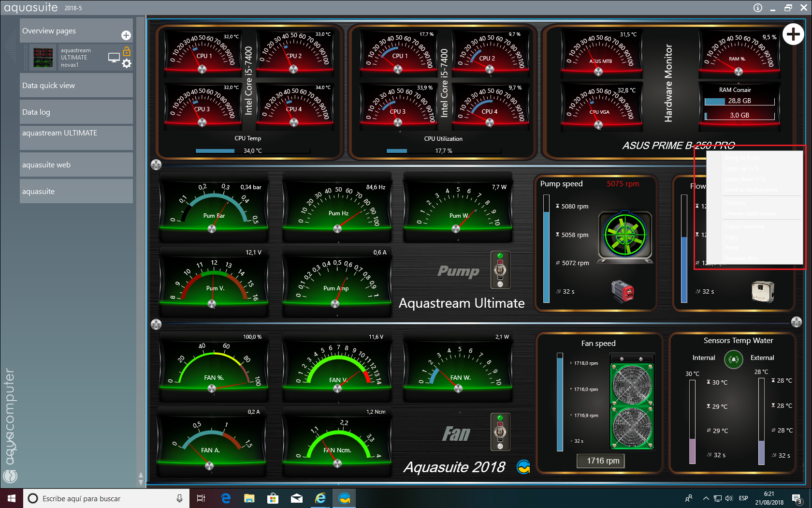Select Change data source from the context menu
Viewport: 812px width, 508px height.
[750, 213]
